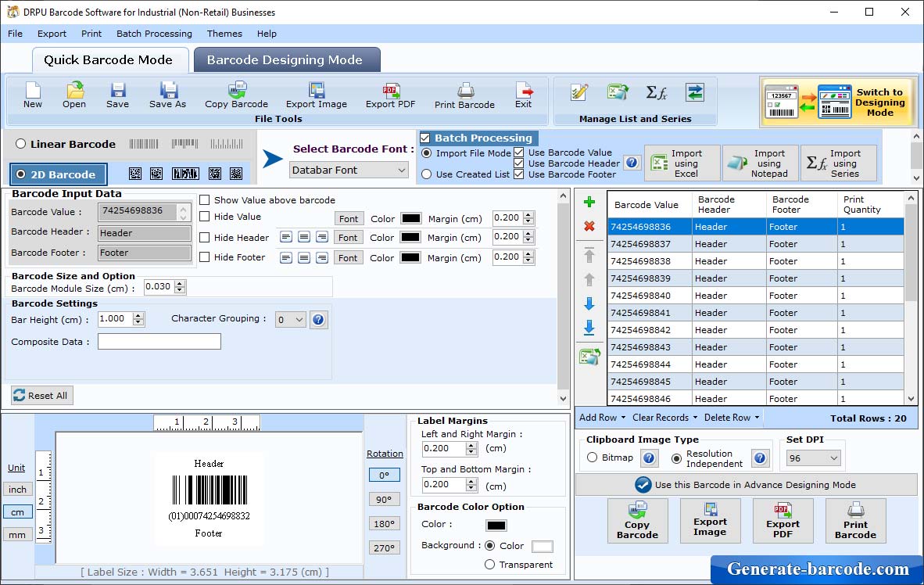This screenshot has width=924, height=585.
Task: Open the Export menu
Action: tap(52, 34)
